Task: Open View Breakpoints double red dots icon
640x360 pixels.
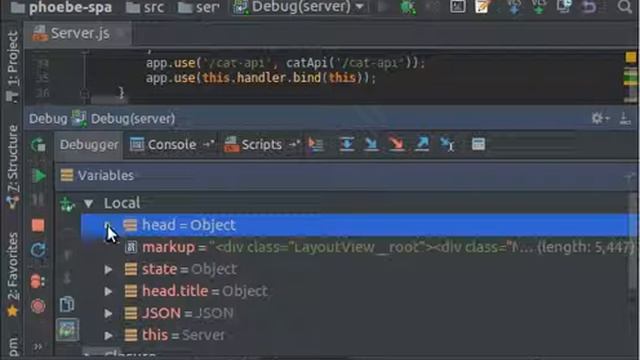Action: (x=38, y=281)
